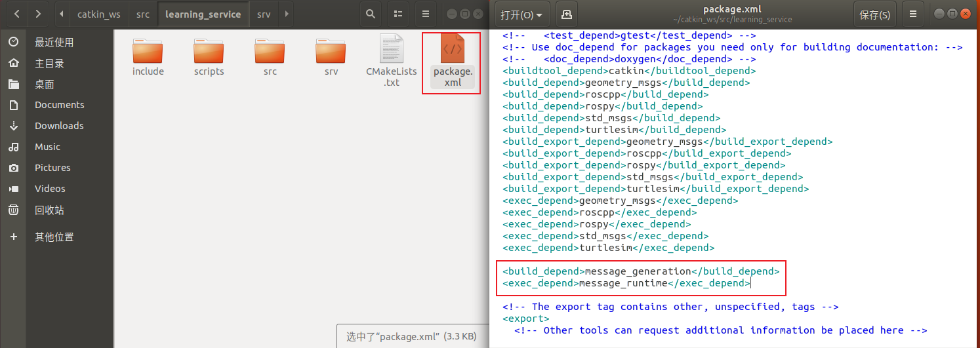Image resolution: width=980 pixels, height=348 pixels.
Task: Click the build_export_depend rospy line
Action: [643, 165]
